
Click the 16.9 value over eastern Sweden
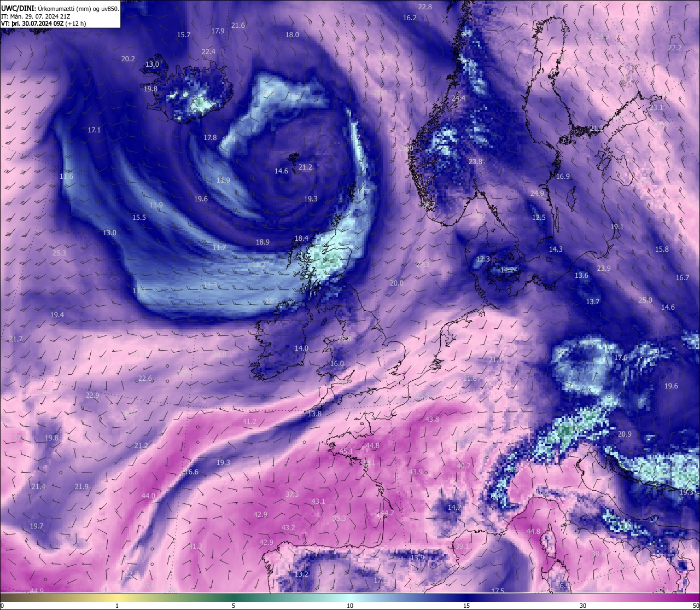pyautogui.click(x=563, y=177)
